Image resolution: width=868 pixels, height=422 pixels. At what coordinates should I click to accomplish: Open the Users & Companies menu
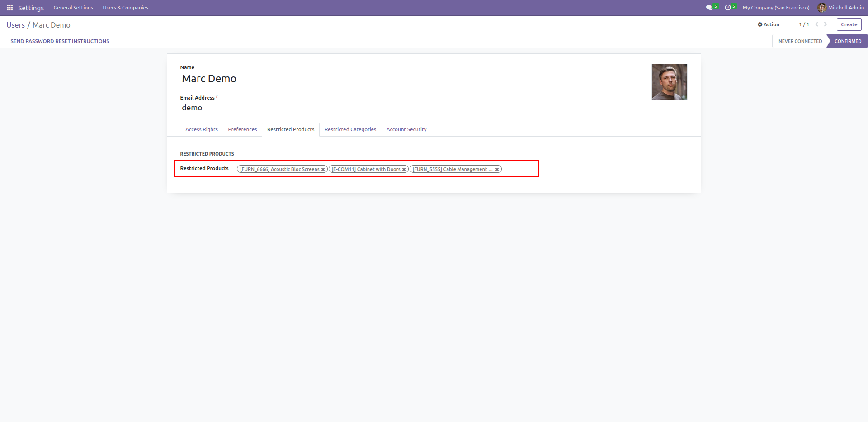tap(125, 8)
